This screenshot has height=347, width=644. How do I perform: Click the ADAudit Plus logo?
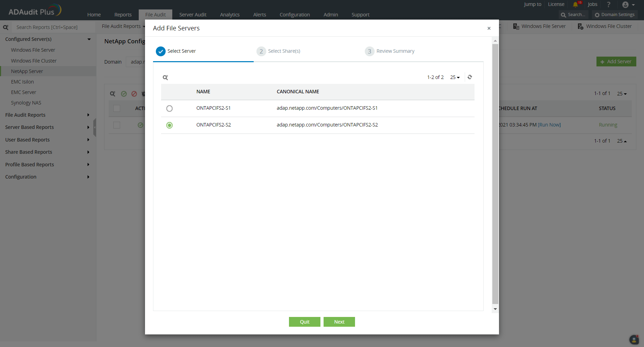point(35,10)
